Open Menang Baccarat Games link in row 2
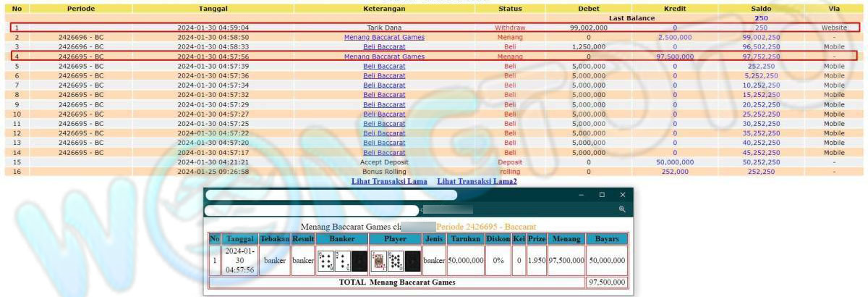This screenshot has width=868, height=297. (x=384, y=37)
